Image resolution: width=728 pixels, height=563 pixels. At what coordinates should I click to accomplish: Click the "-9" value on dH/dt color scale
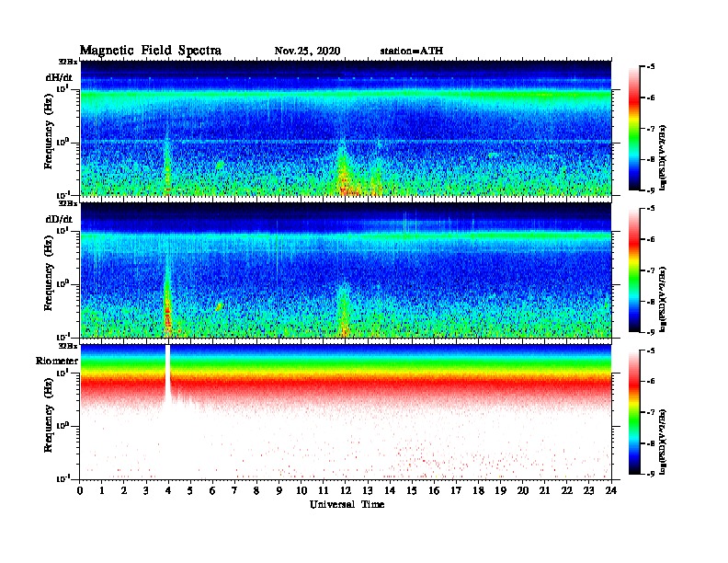(x=650, y=190)
